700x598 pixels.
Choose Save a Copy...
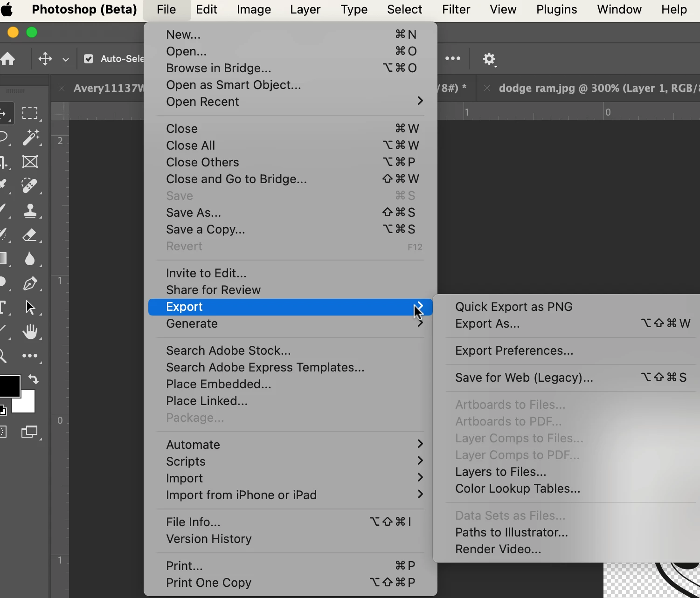point(291,229)
